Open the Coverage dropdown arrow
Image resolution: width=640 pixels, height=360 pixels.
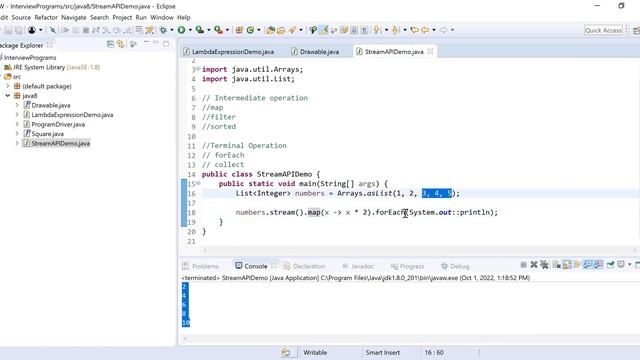[x=209, y=30]
